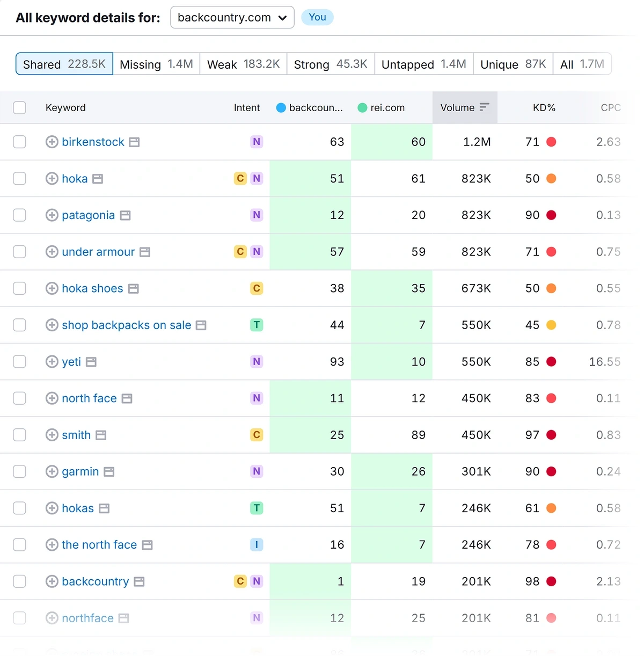Open the shop backpacks on sale link
Viewport: 644px width, 656px height.
(126, 325)
